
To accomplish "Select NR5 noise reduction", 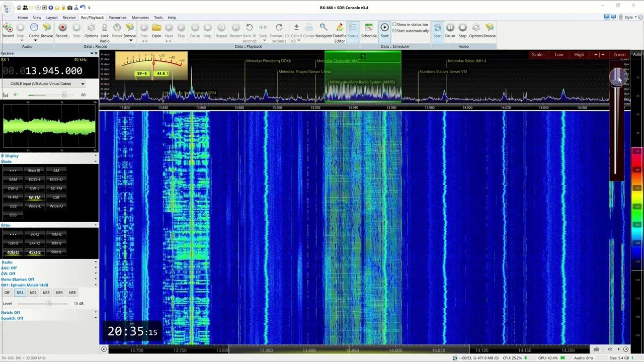I will click(72, 293).
